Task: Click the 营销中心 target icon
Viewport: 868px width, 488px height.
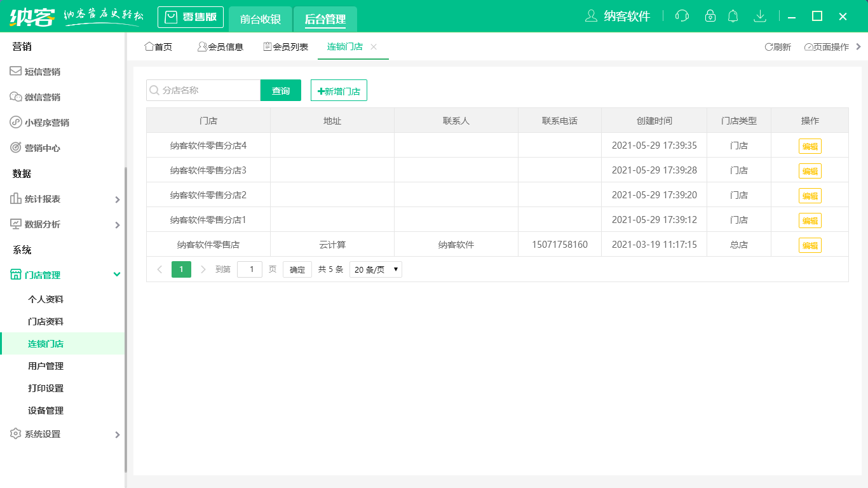Action: coord(15,147)
